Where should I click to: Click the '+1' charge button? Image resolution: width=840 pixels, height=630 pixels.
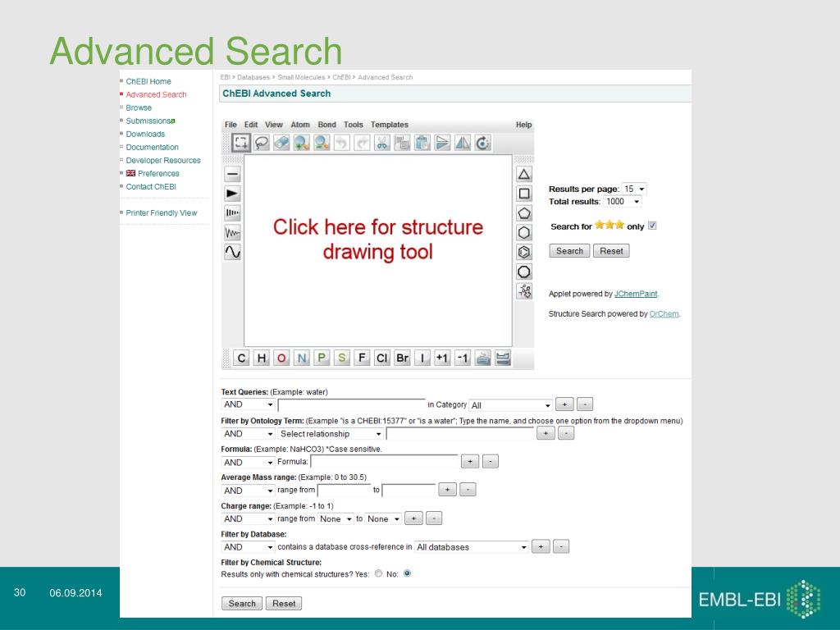442,358
